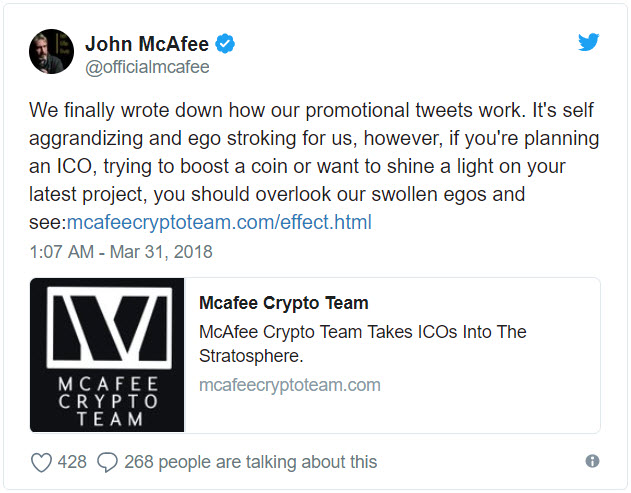Viewport: 631px width, 493px height.
Task: Click the Twitter bird logo
Action: [589, 43]
